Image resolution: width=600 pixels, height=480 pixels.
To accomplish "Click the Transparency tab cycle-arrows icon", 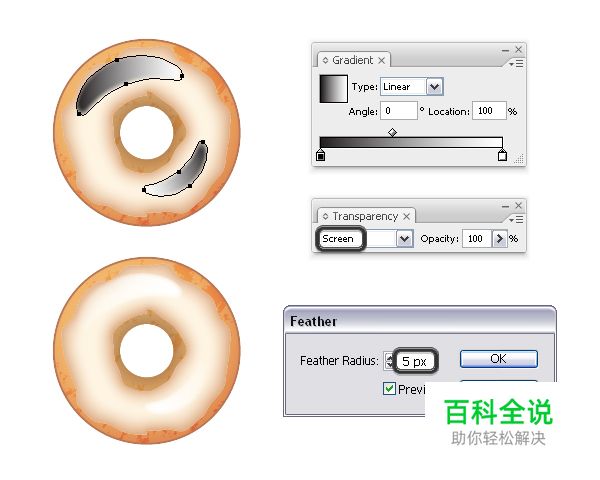I will coord(325,216).
